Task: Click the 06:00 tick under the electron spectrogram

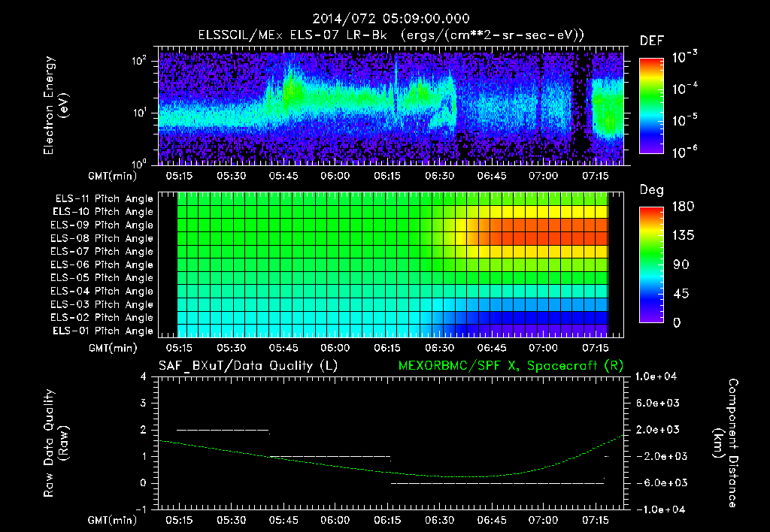Action: coord(335,176)
